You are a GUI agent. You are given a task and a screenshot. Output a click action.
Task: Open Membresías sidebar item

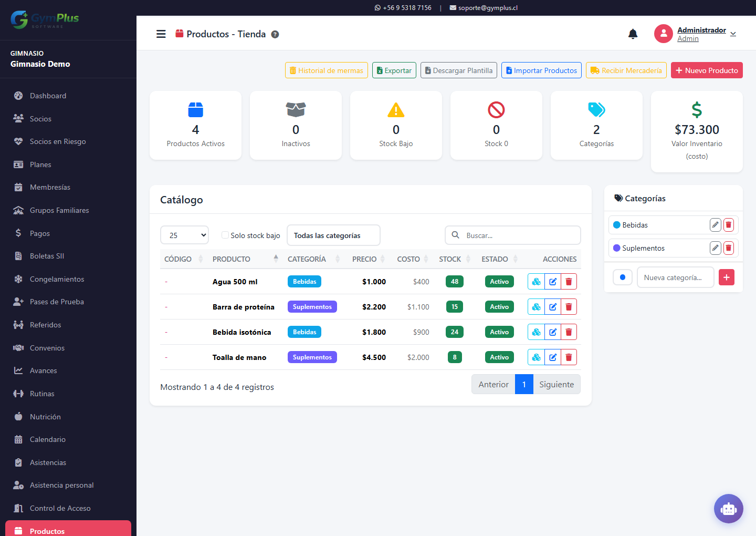[x=68, y=187]
